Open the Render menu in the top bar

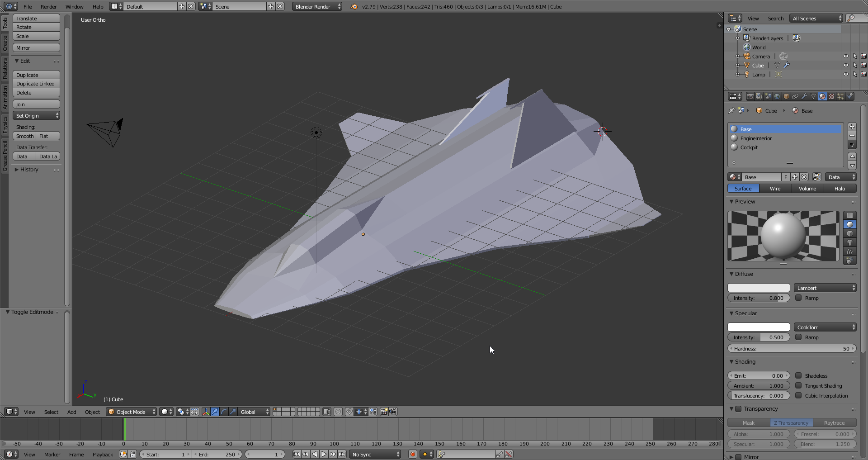49,7
